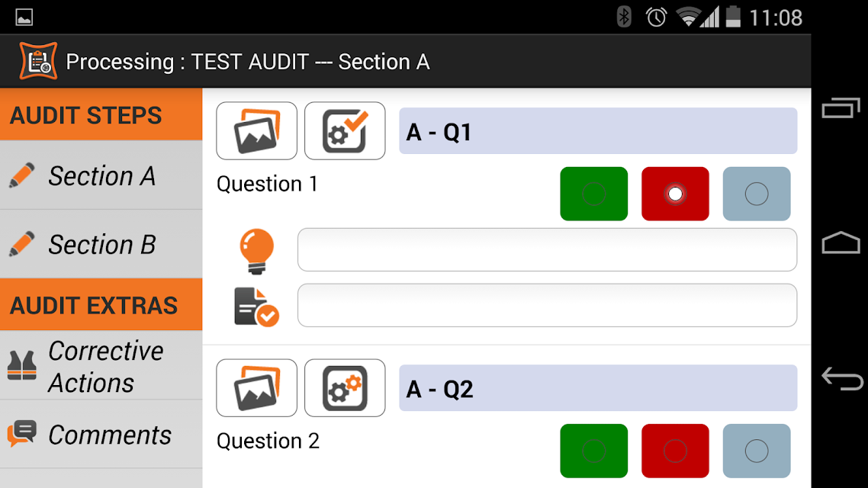This screenshot has width=868, height=488.
Task: Select red radio option for Question 1
Action: point(675,194)
